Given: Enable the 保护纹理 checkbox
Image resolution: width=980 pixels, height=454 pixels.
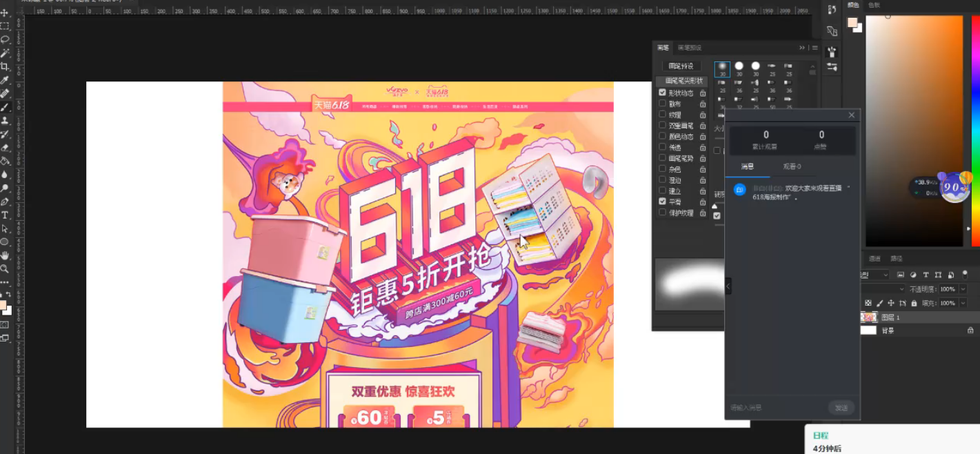Looking at the screenshot, I should point(663,213).
